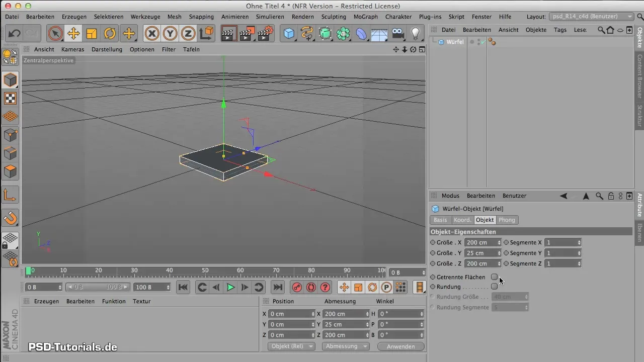Activate the Rotate tool
The image size is (644, 362).
(110, 34)
